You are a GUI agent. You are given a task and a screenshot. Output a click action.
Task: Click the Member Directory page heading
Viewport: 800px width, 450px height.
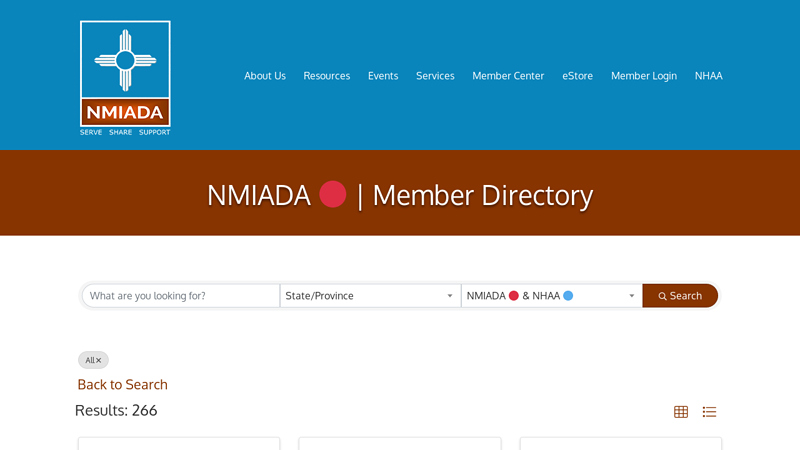pyautogui.click(x=483, y=195)
